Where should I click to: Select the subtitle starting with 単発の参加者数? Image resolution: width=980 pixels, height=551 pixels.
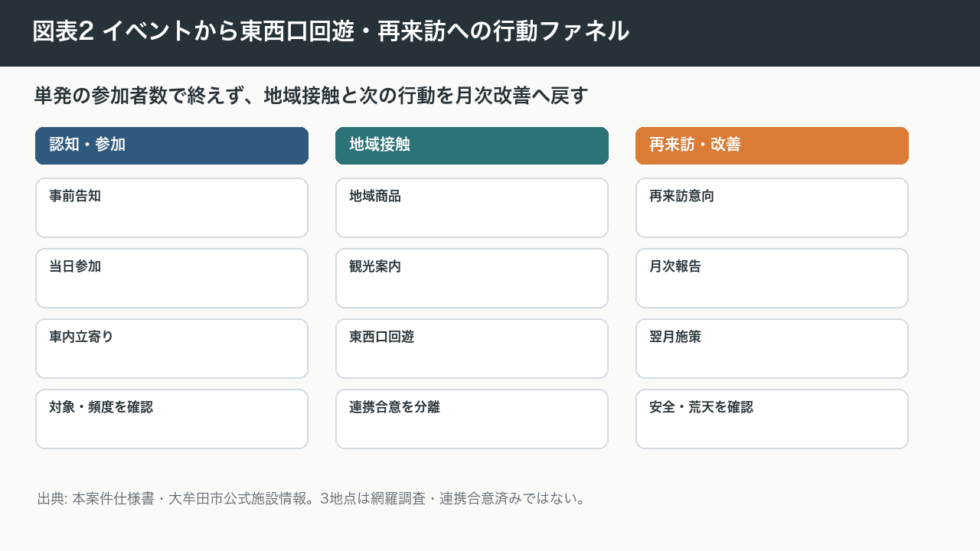(x=311, y=96)
